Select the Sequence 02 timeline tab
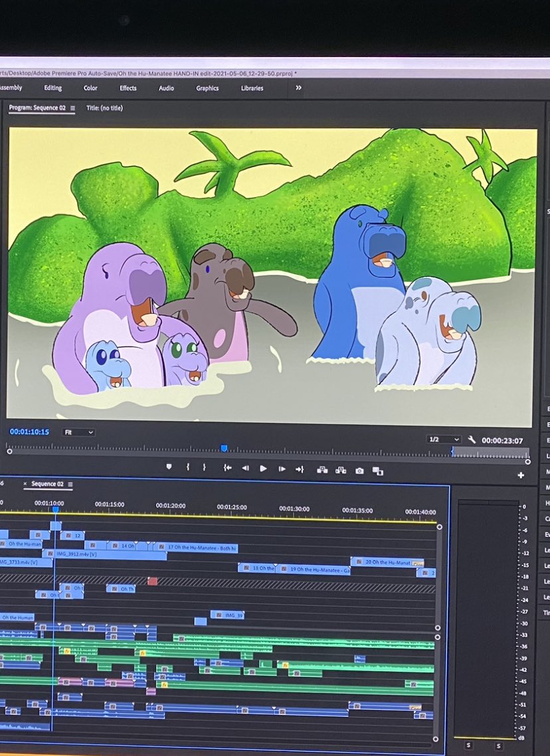Viewport: 550px width, 756px height. pyautogui.click(x=47, y=484)
